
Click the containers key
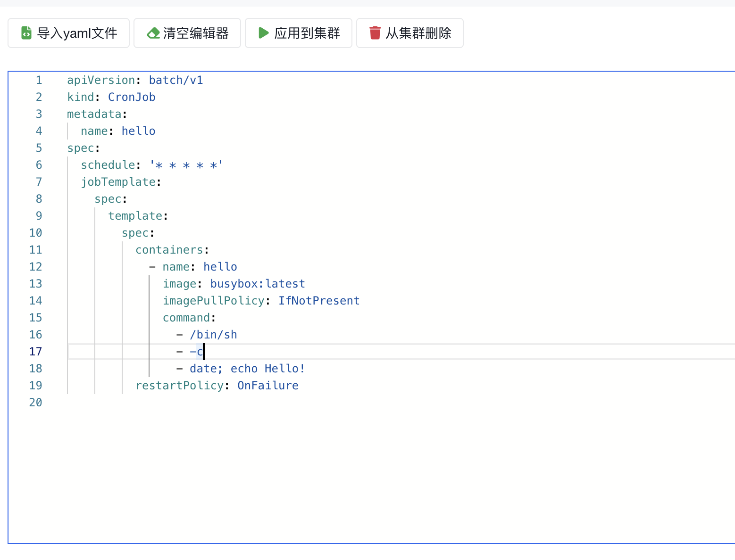click(x=169, y=250)
